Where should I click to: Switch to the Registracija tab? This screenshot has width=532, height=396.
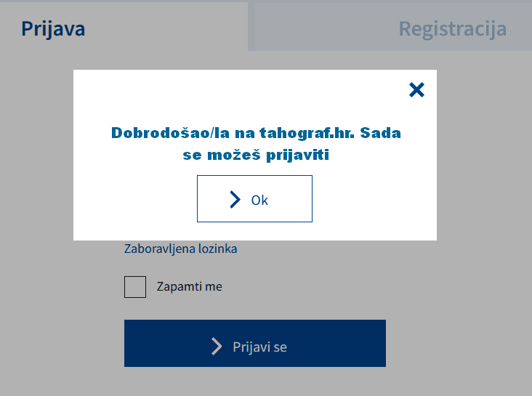point(452,29)
